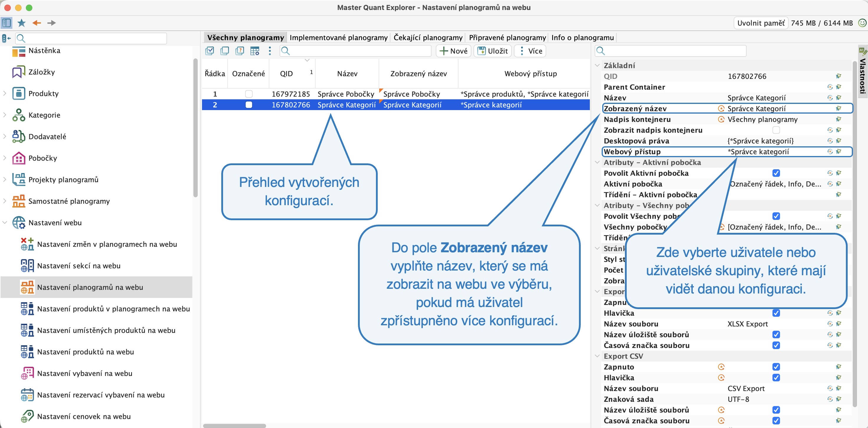This screenshot has height=428, width=868.
Task: Select the Pobočky icon
Action: (19, 158)
